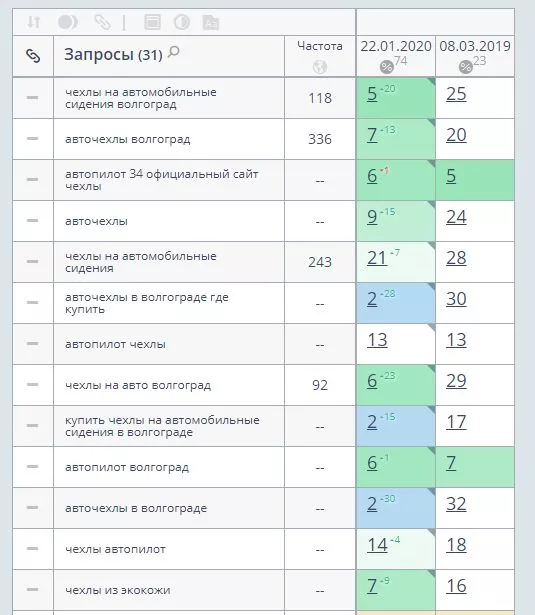Open position 2 link for авточехлы в волгограде
This screenshot has height=615, width=535.
coord(372,504)
